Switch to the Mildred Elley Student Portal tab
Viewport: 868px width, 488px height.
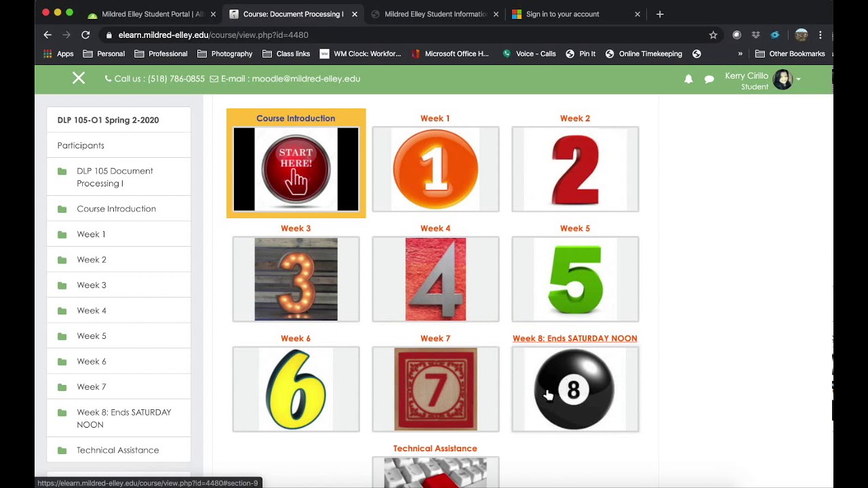pos(152,14)
